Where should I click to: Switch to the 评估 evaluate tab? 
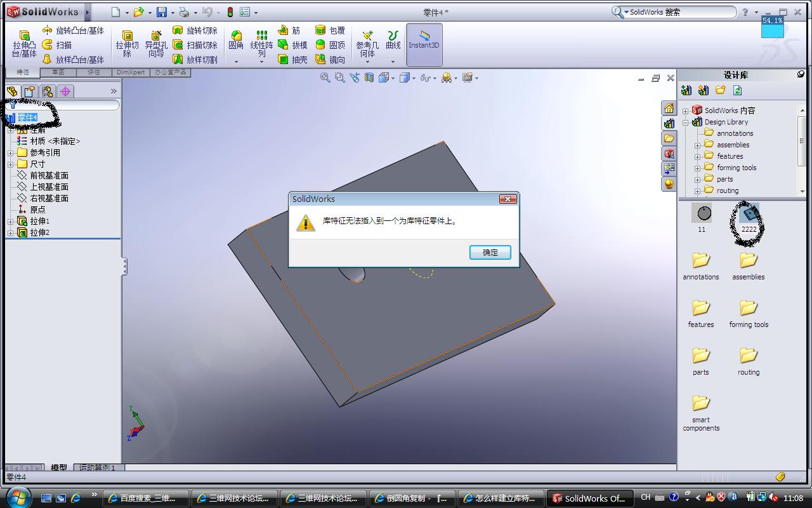coord(94,72)
